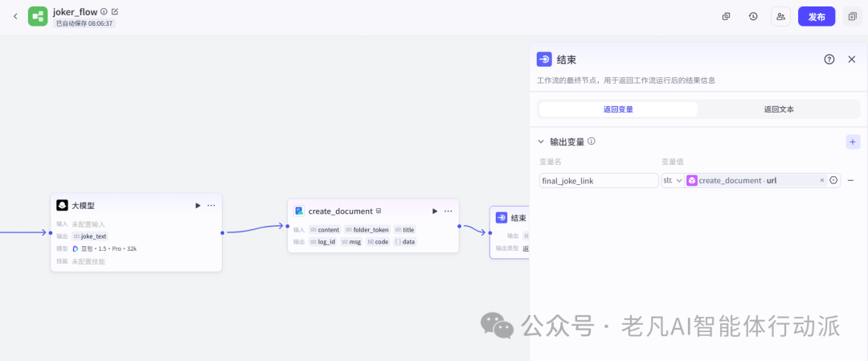Click the 发布 publish button

click(817, 17)
